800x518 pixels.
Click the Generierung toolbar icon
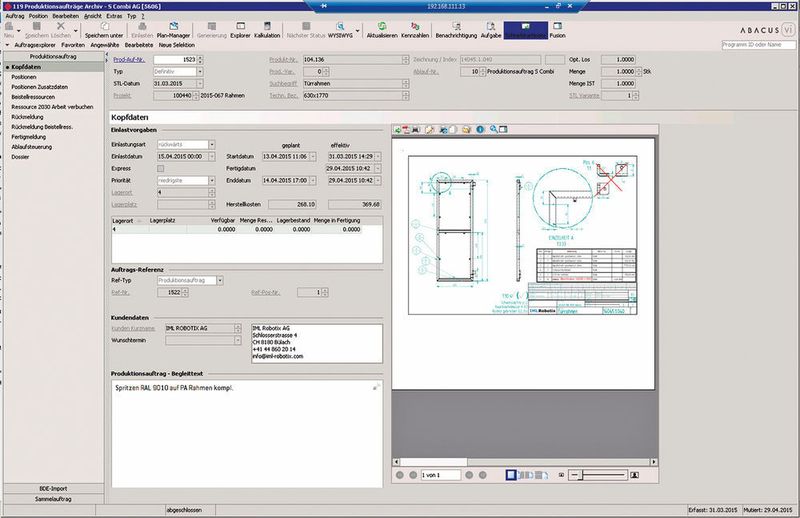click(212, 30)
